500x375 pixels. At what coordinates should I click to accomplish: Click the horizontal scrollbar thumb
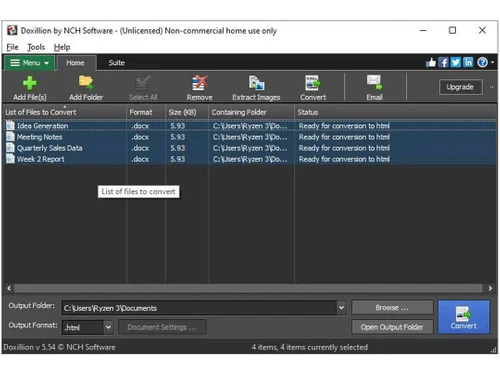(x=248, y=288)
